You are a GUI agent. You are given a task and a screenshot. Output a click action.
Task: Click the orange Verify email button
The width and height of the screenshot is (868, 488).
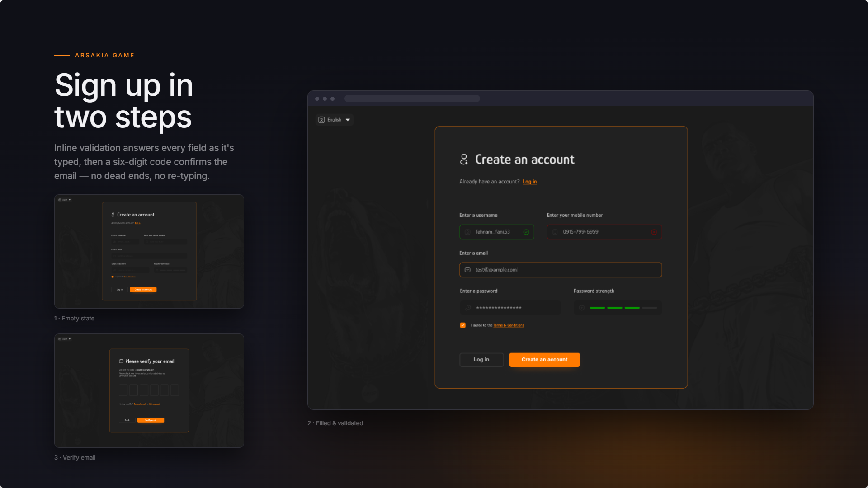(151, 420)
